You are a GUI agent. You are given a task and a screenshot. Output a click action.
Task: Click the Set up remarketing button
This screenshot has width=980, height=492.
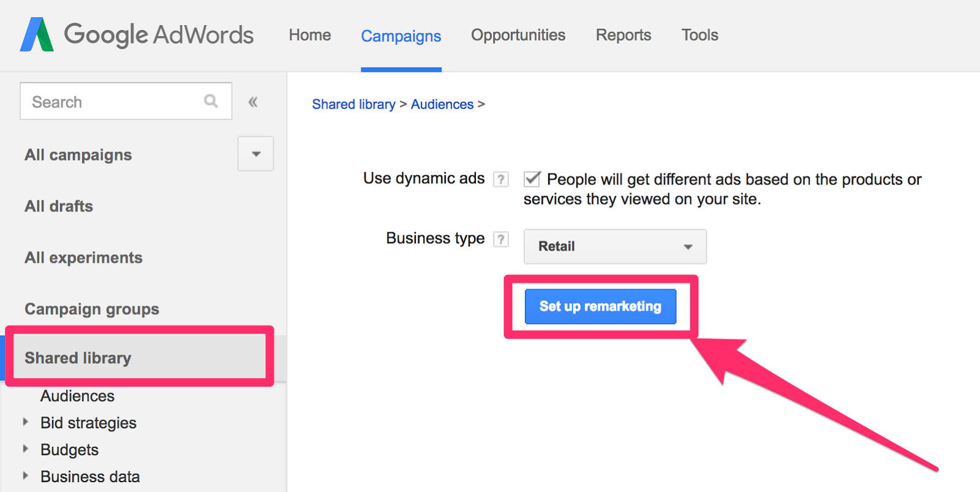pyautogui.click(x=600, y=306)
